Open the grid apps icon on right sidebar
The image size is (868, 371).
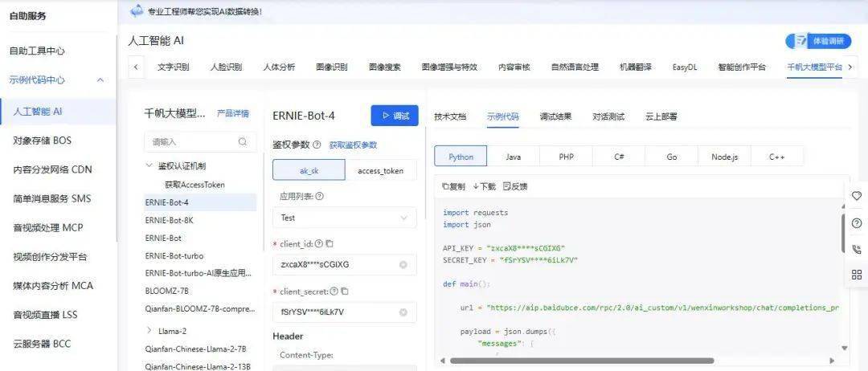tap(857, 275)
